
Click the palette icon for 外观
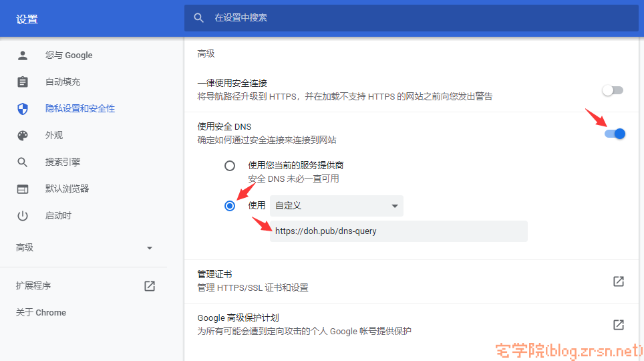(23, 136)
